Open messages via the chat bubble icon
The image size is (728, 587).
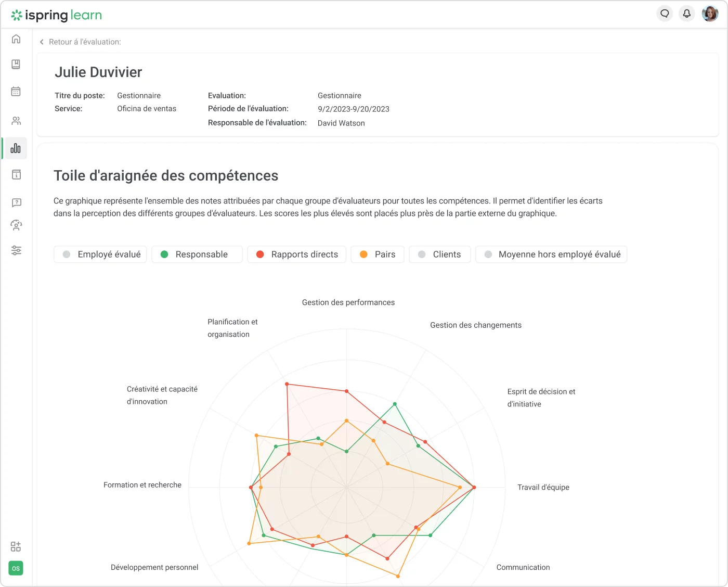pos(665,13)
